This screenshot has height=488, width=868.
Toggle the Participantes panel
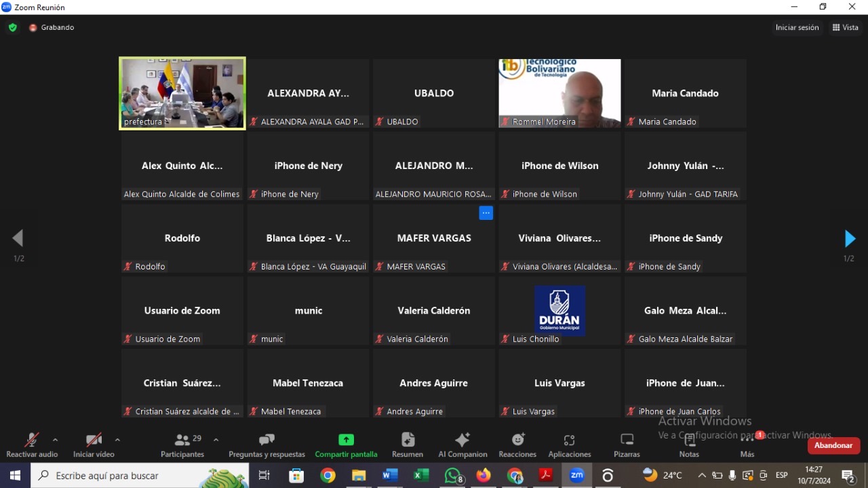pyautogui.click(x=182, y=445)
